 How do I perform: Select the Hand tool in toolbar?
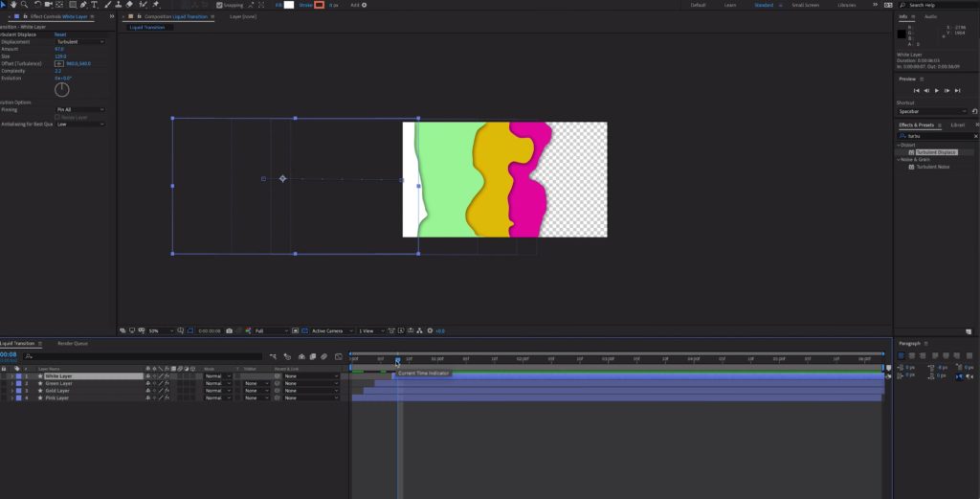coord(13,5)
